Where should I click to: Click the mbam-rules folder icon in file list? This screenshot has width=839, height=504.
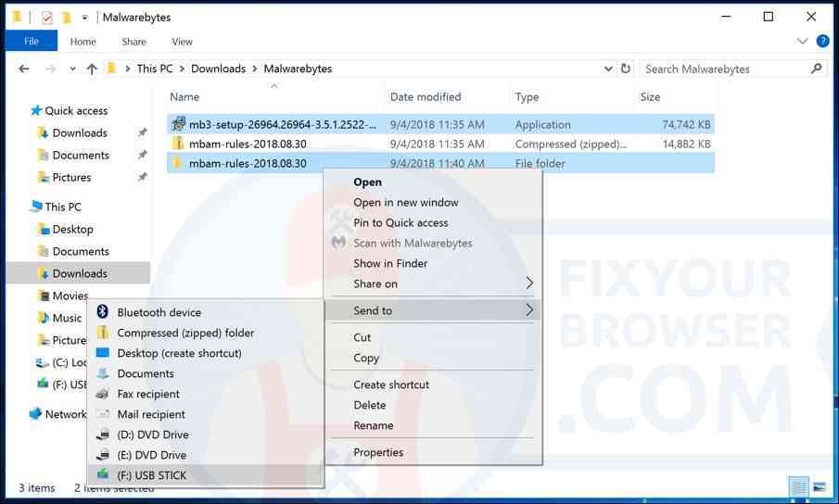(x=178, y=162)
